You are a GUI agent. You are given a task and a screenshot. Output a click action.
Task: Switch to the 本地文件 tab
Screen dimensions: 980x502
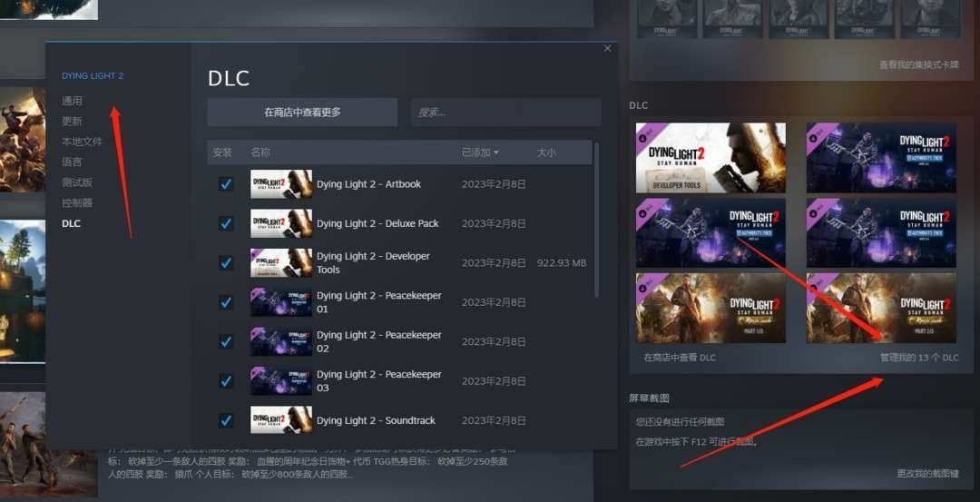(x=82, y=142)
